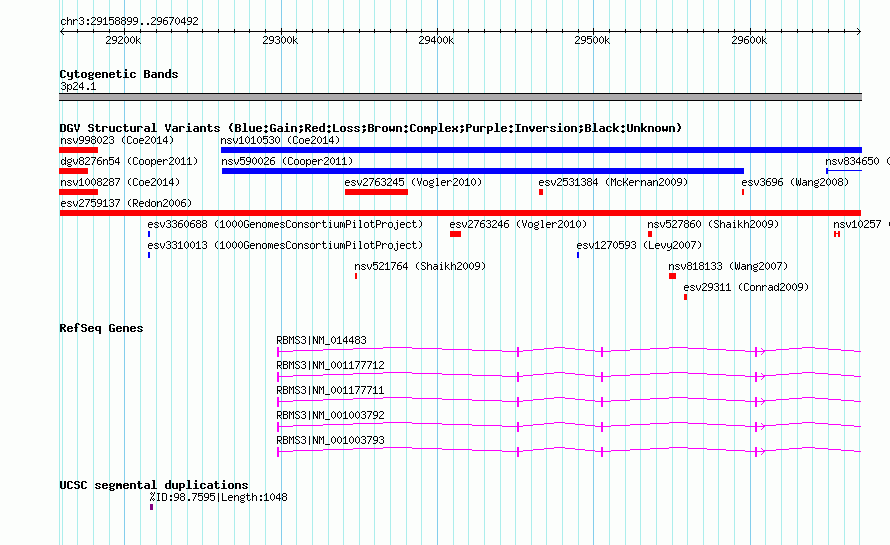This screenshot has width=890, height=545.
Task: Click the Cytogenetic Bands track title
Action: click(x=119, y=74)
